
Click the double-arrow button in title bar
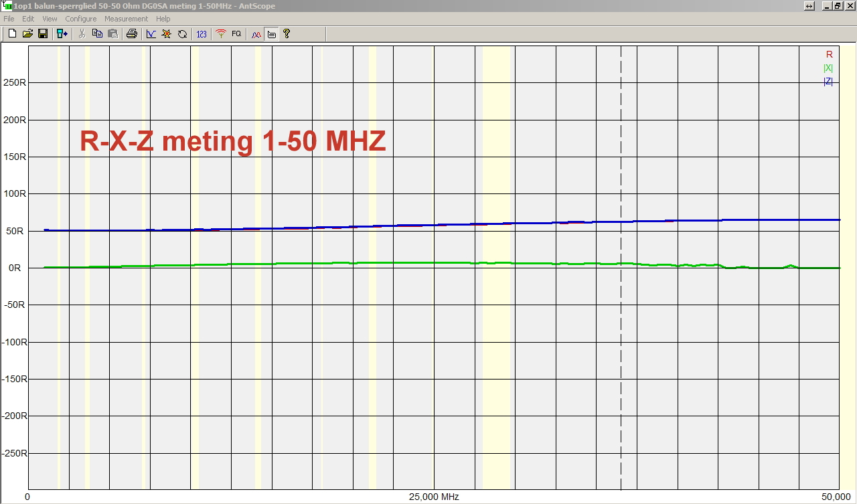coord(809,6)
